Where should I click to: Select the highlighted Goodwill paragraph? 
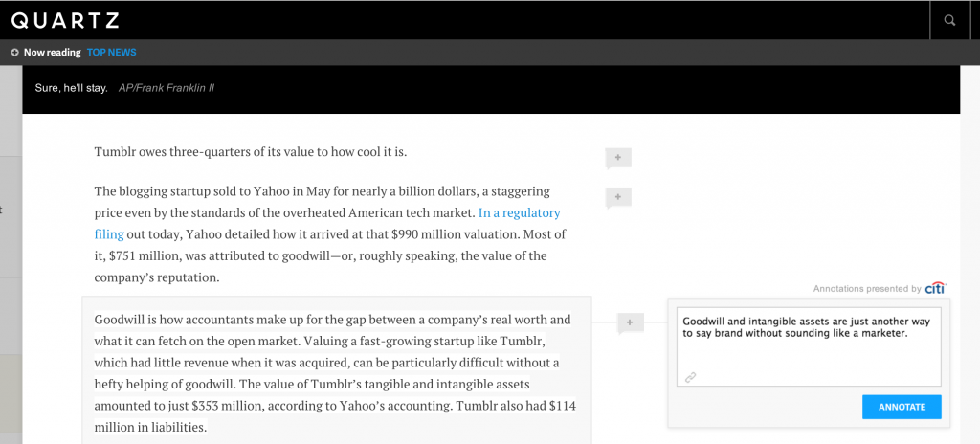pyautogui.click(x=337, y=374)
